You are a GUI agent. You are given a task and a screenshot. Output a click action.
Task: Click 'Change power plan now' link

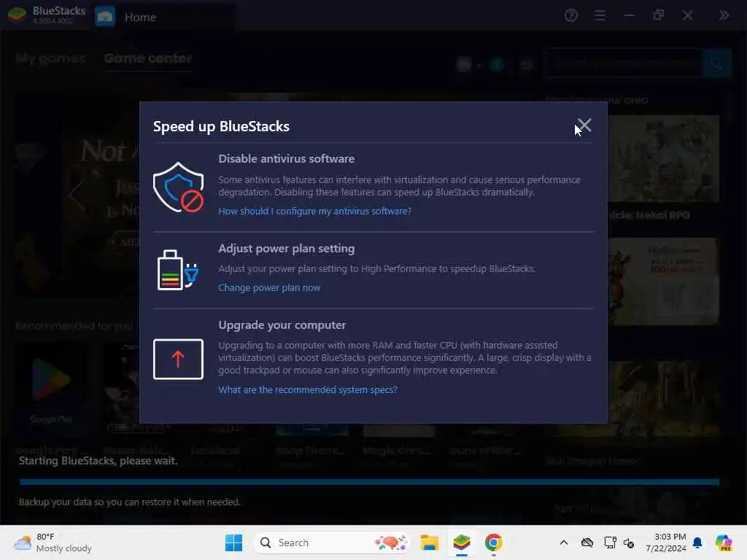click(269, 287)
